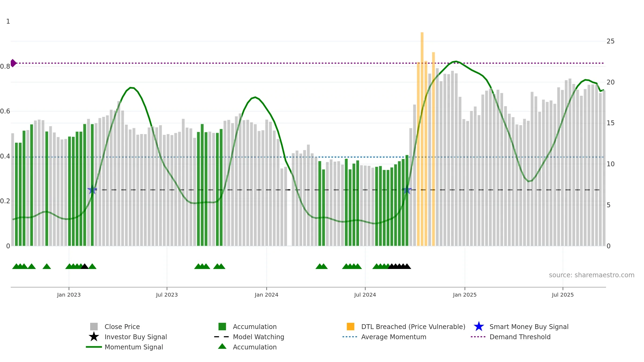Viewport: 644px width, 362px height.
Task: Click the Jul 2023 axis label
Action: 167,295
